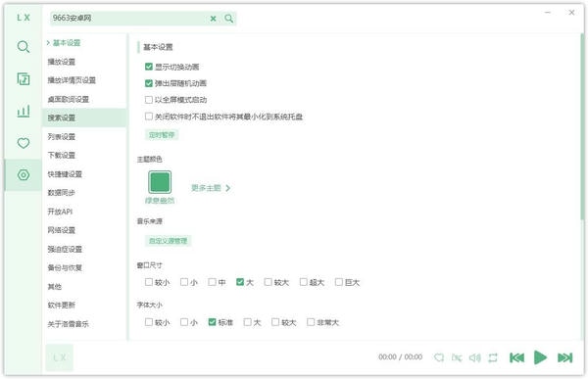Close the LX Music window
This screenshot has height=379, width=588.
coord(571,13)
